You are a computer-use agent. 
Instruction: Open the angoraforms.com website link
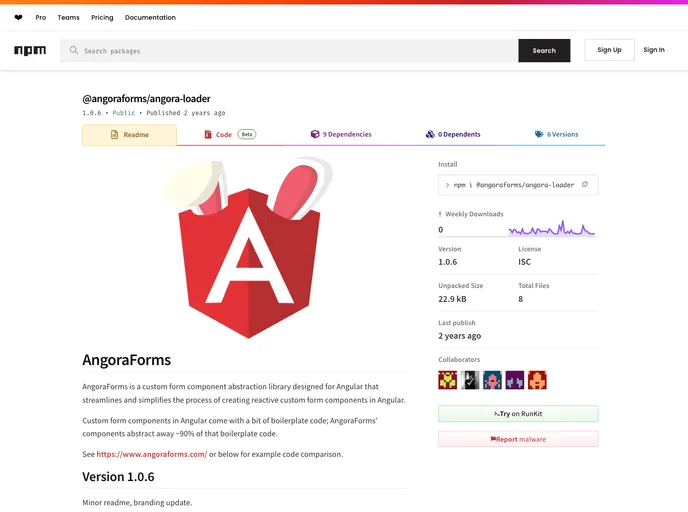click(x=152, y=454)
